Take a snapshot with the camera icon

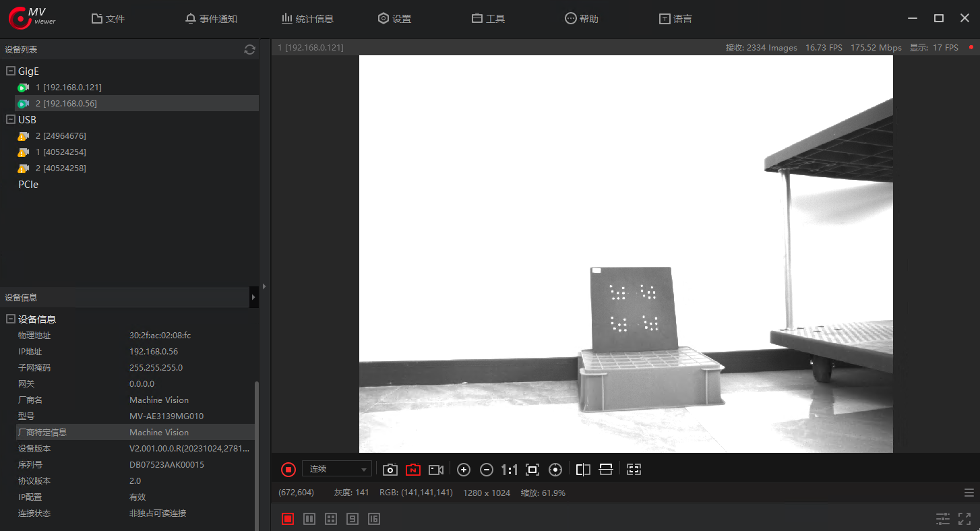coord(390,469)
